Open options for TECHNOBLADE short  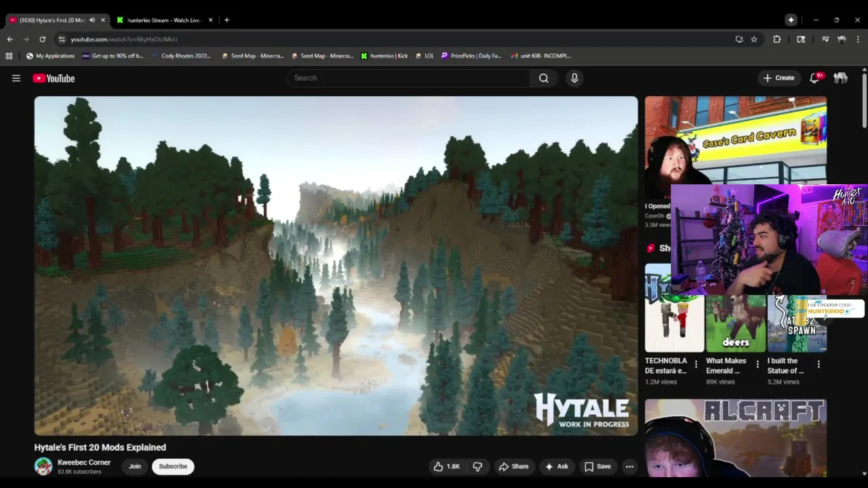click(x=696, y=365)
